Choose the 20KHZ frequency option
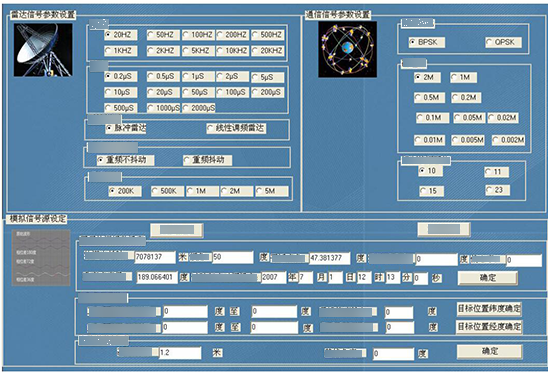 pyautogui.click(x=267, y=51)
